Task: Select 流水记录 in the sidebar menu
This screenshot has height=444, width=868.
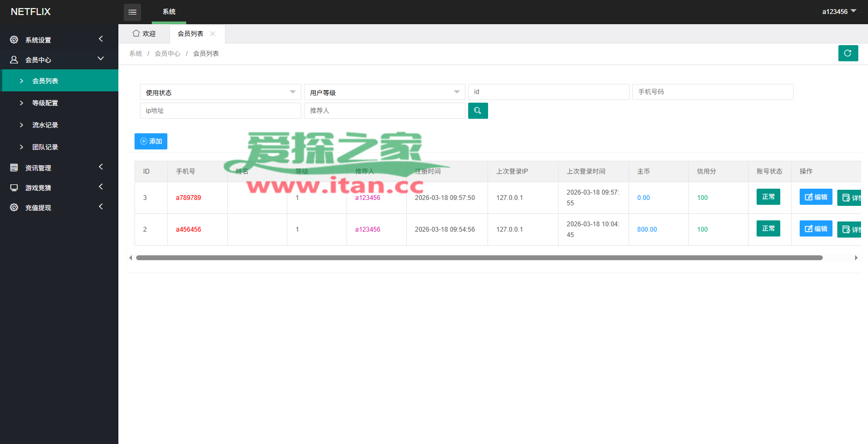Action: [45, 125]
